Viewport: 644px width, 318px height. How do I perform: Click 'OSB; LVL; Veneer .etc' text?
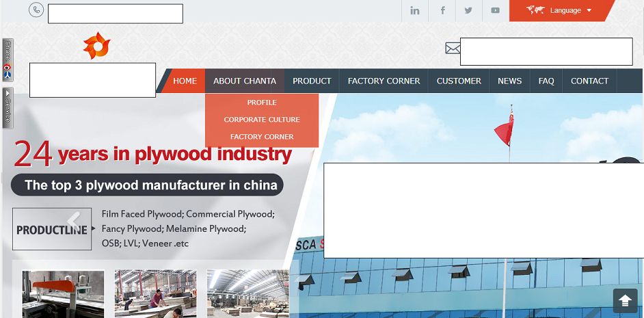pyautogui.click(x=145, y=243)
